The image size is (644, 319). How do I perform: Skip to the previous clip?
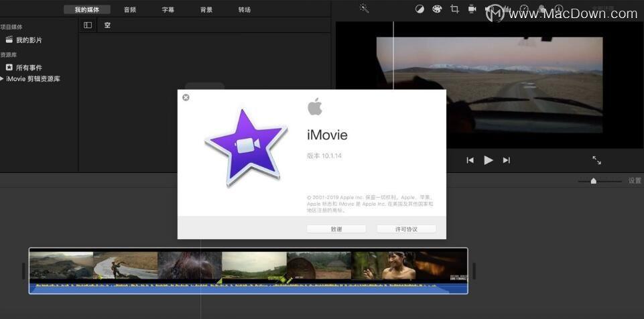(470, 160)
